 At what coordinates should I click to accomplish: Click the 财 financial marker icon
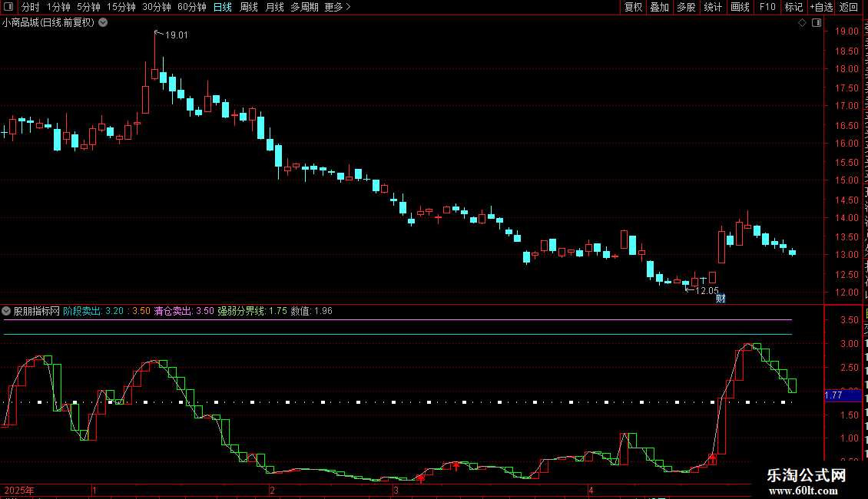pyautogui.click(x=721, y=299)
